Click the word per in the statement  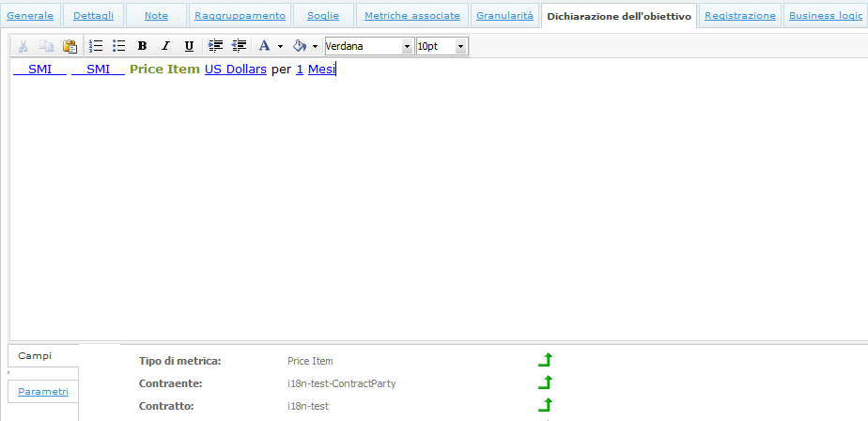click(281, 70)
